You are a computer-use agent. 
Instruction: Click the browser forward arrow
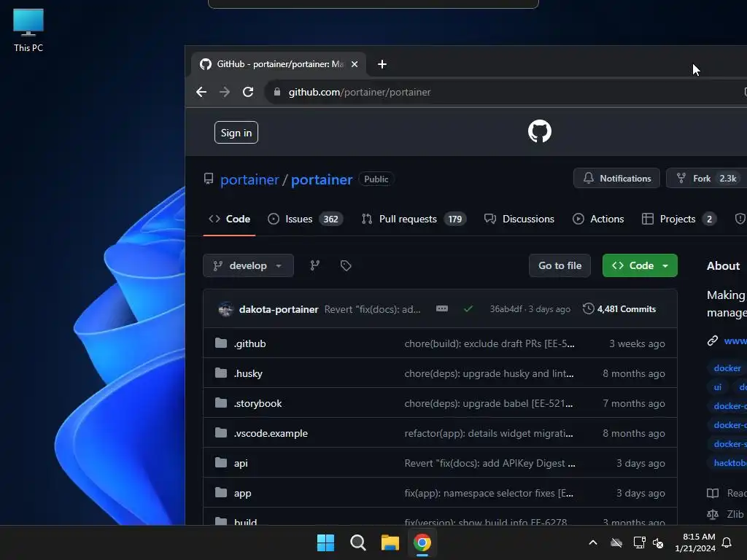point(225,92)
